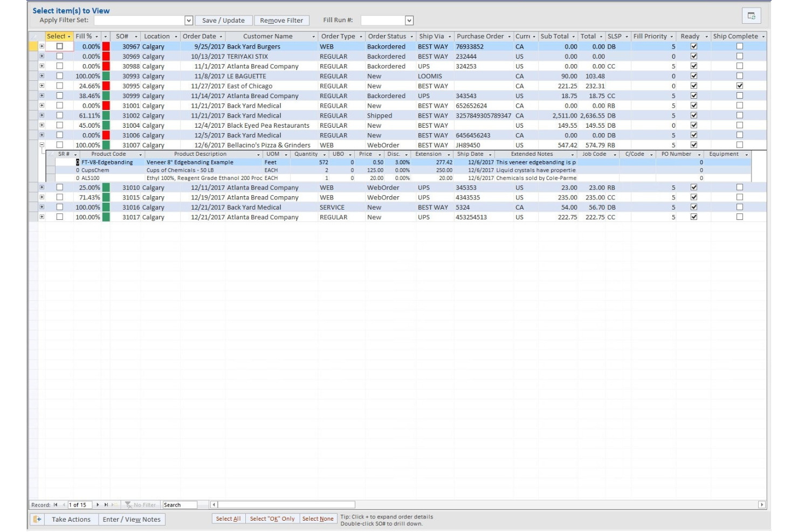Jump to the last record arrow
798x532 pixels.
pos(106,505)
